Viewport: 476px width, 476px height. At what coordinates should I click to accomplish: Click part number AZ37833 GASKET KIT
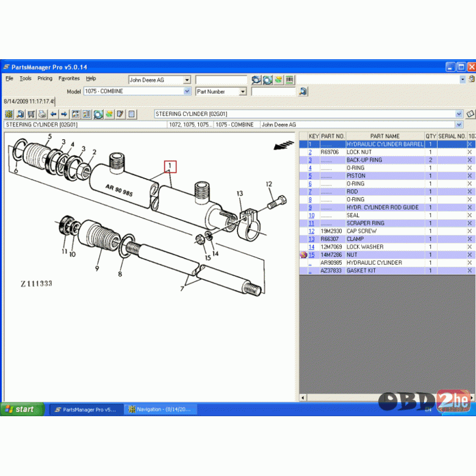coord(331,270)
